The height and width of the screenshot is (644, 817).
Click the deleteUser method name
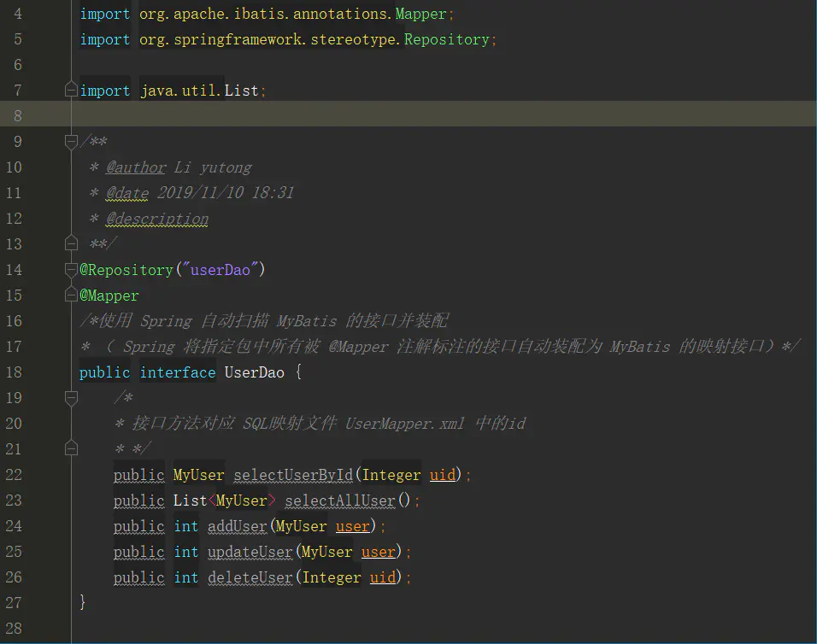tap(250, 577)
